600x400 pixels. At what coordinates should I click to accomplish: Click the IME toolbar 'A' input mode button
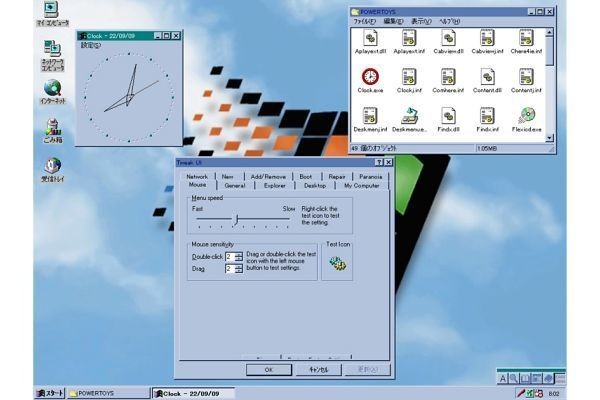coord(502,379)
